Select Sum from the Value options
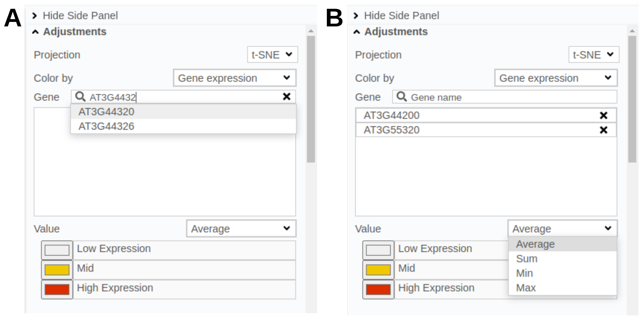Viewport: 644px width, 319px height. (527, 259)
